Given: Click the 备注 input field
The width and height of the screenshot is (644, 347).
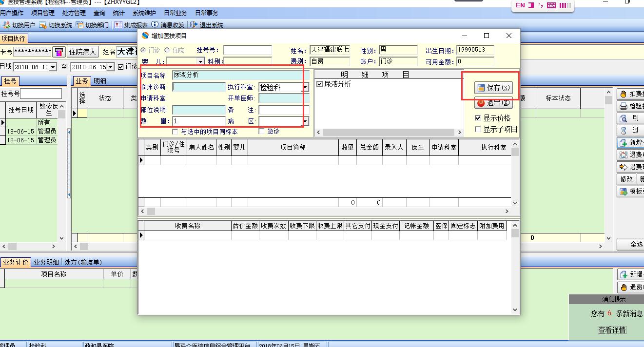Looking at the screenshot, I should [x=284, y=110].
